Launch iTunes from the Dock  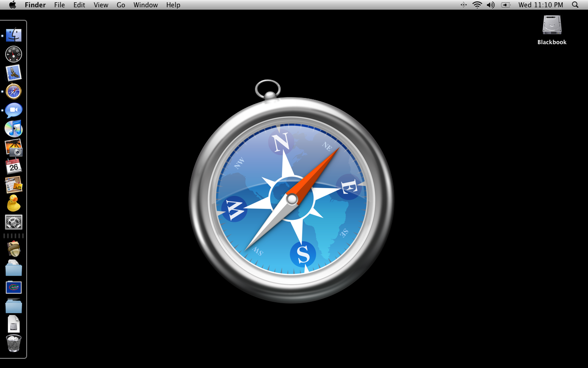14,129
